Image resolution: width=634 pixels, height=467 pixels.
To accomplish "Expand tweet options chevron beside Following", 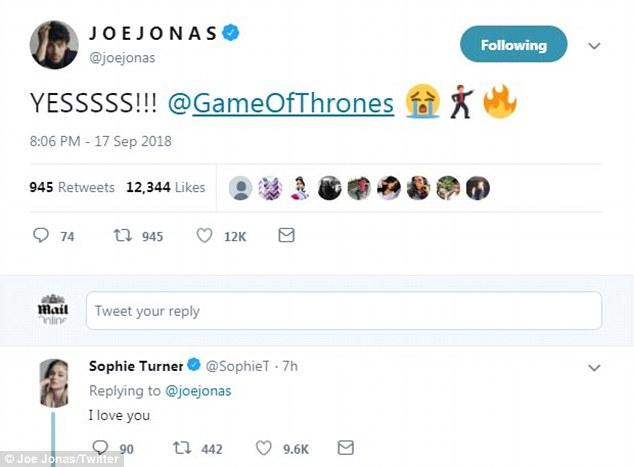I will pyautogui.click(x=593, y=45).
